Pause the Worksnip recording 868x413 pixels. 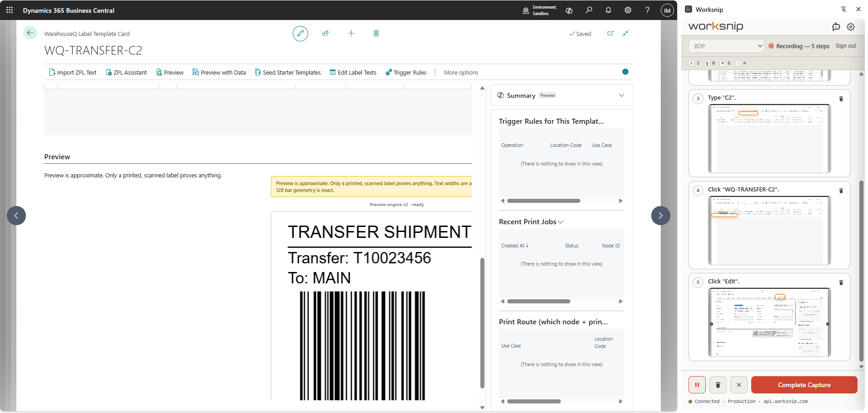(697, 385)
